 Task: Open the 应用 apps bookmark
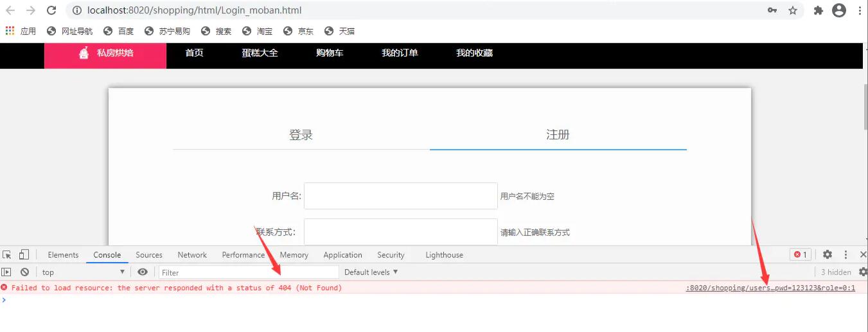pos(21,31)
